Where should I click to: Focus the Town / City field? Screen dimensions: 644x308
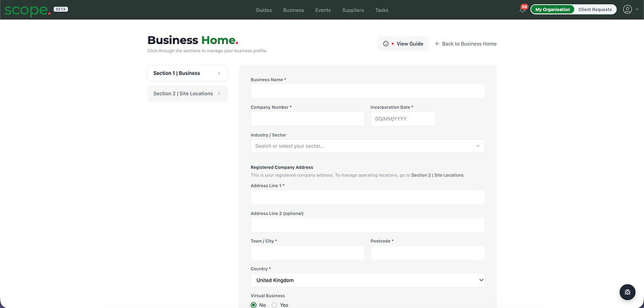click(x=308, y=253)
